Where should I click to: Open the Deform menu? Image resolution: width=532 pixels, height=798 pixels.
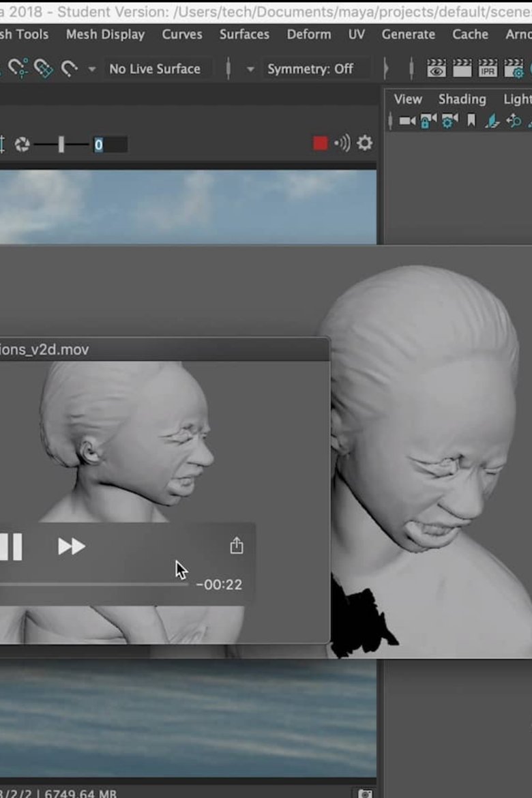pos(309,34)
